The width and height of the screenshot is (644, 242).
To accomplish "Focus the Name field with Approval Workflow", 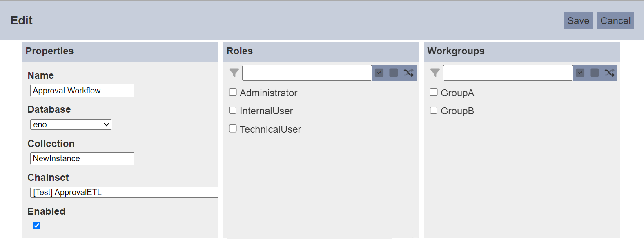I will pos(82,91).
